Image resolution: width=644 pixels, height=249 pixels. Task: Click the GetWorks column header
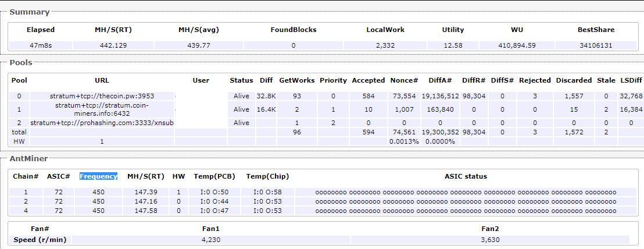pyautogui.click(x=297, y=80)
